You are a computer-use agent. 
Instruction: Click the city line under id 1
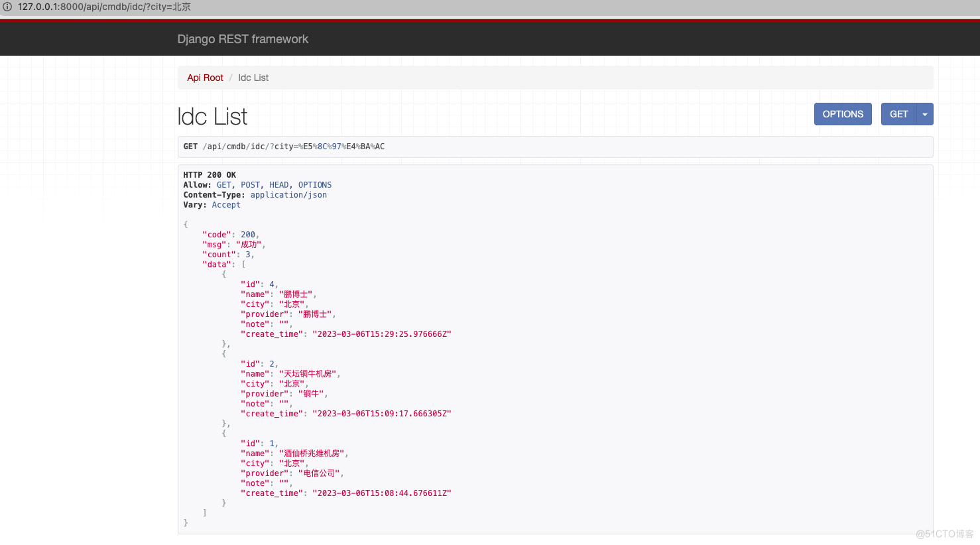274,463
